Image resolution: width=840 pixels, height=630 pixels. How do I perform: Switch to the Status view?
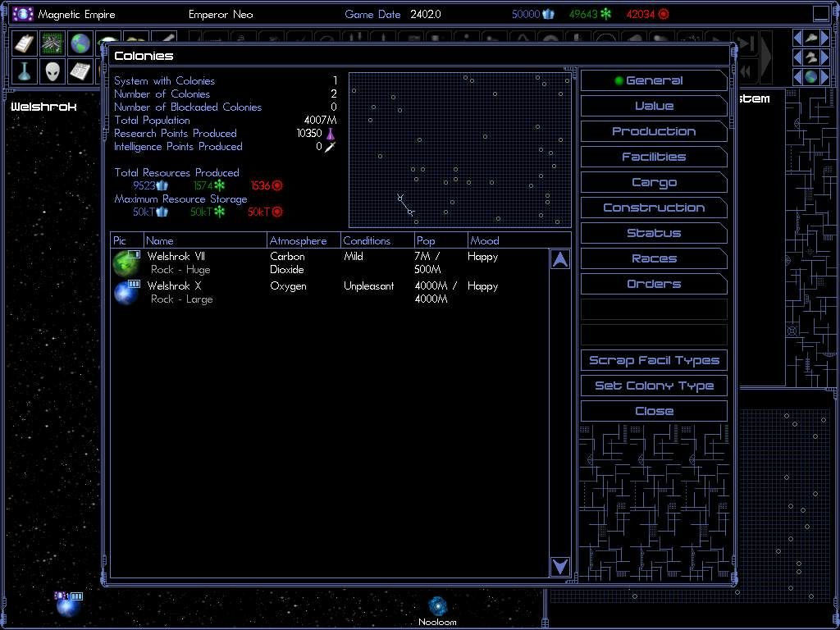point(654,233)
